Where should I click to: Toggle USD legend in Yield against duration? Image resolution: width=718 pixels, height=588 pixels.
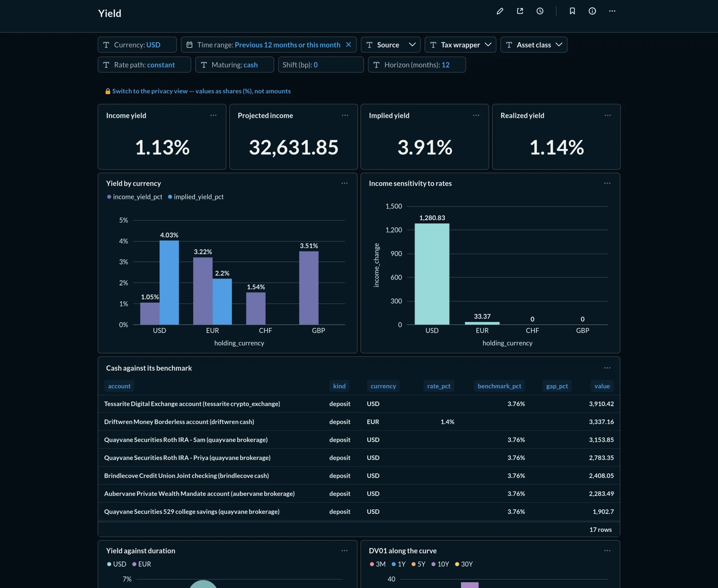pyautogui.click(x=117, y=564)
